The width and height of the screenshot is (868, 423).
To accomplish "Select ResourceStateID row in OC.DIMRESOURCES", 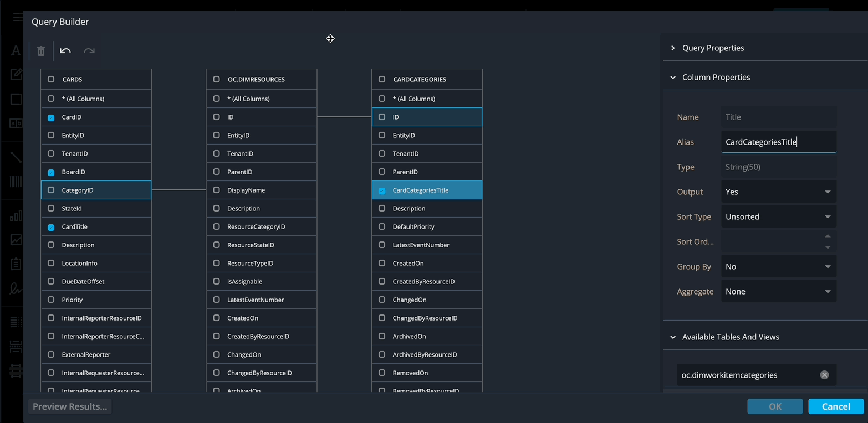I will [x=262, y=245].
